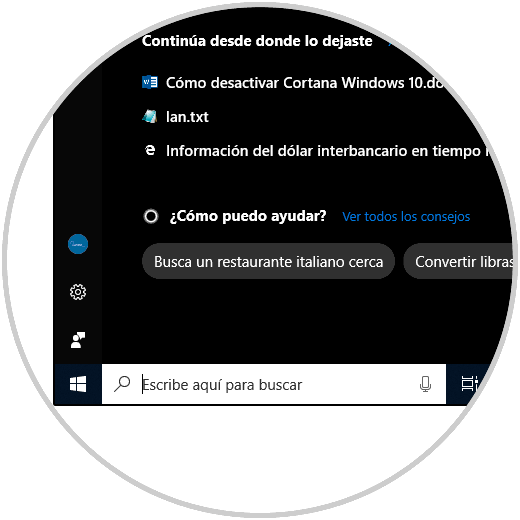Open the Windows Start menu
Viewport: 520px width, 520px height.
coord(78,384)
